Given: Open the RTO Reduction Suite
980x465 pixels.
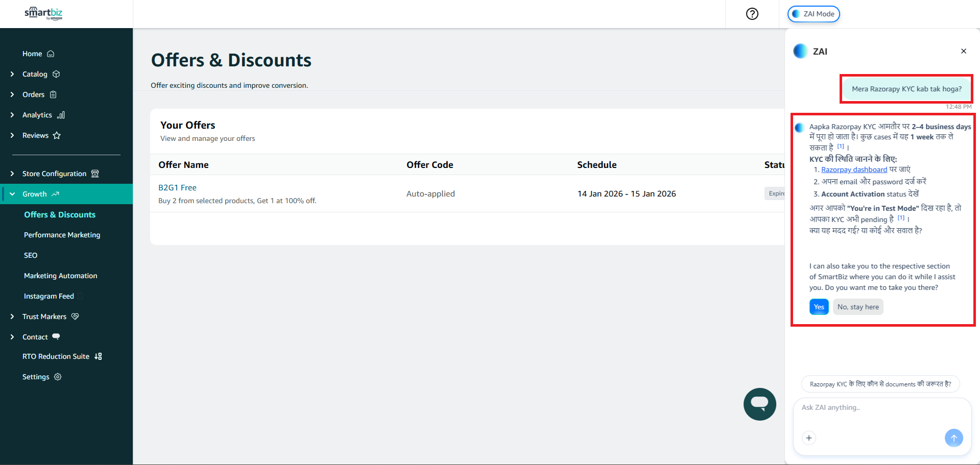Looking at the screenshot, I should (x=56, y=356).
